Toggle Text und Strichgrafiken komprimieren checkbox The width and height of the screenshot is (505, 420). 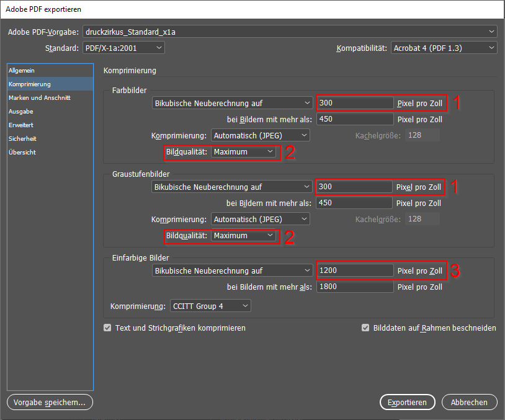point(108,328)
